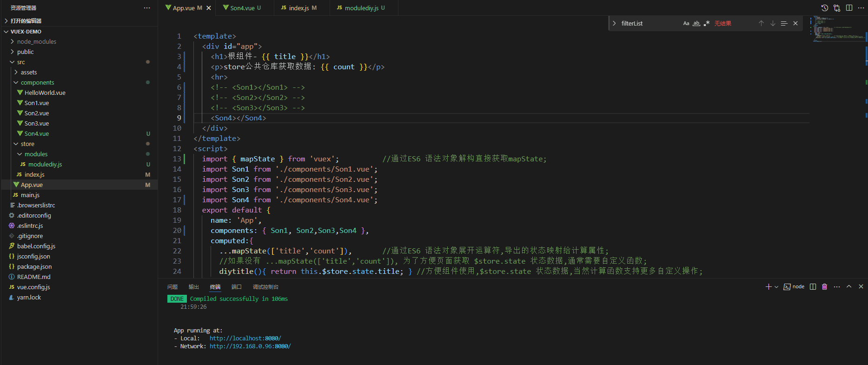Maximize the terminal panel with the up chevron

click(849, 287)
